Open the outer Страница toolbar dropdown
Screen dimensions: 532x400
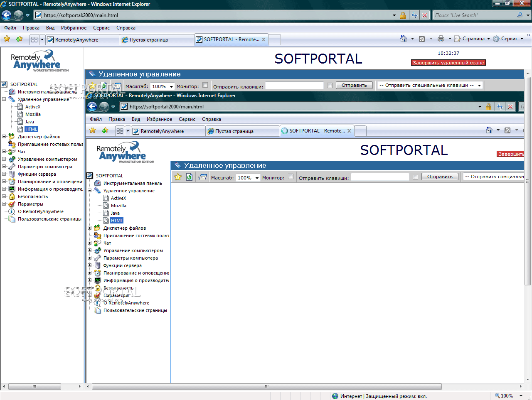(473, 39)
